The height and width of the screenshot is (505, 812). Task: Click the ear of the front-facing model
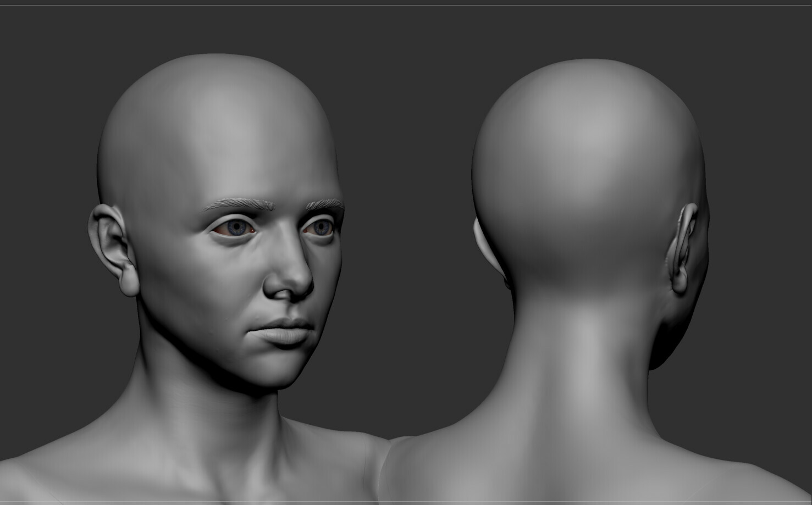[113, 242]
